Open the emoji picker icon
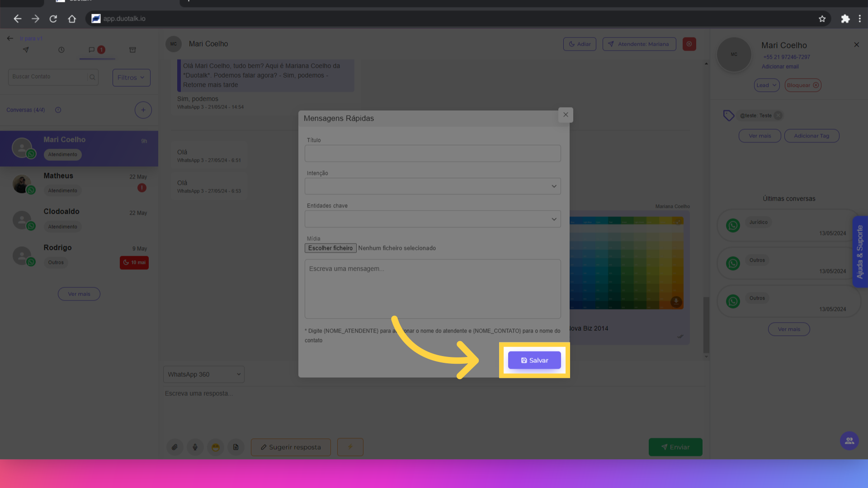The image size is (868, 488). 216,447
